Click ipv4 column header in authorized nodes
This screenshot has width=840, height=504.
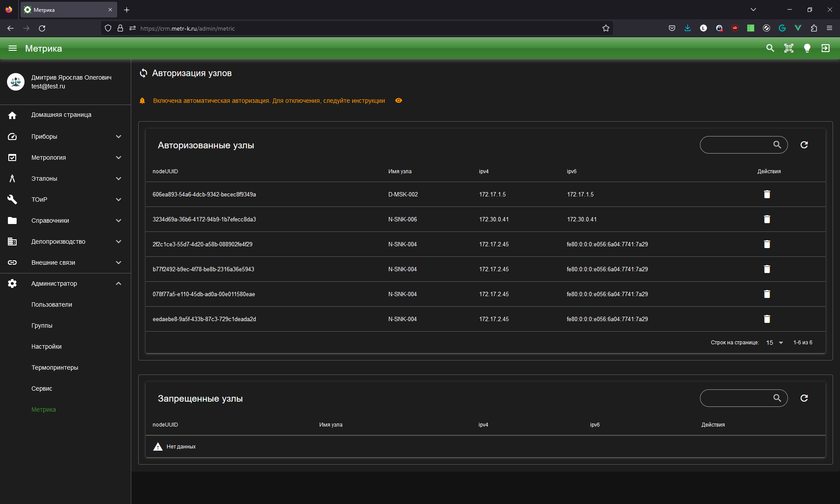pyautogui.click(x=484, y=171)
